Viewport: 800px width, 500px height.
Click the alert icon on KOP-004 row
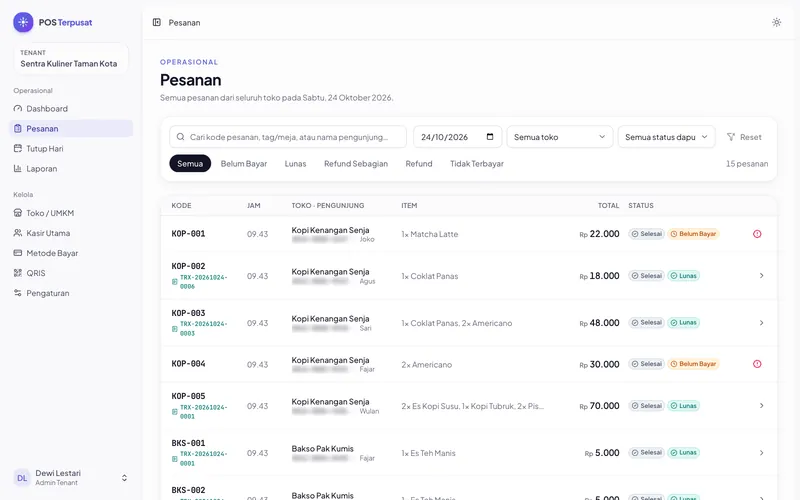[757, 364]
